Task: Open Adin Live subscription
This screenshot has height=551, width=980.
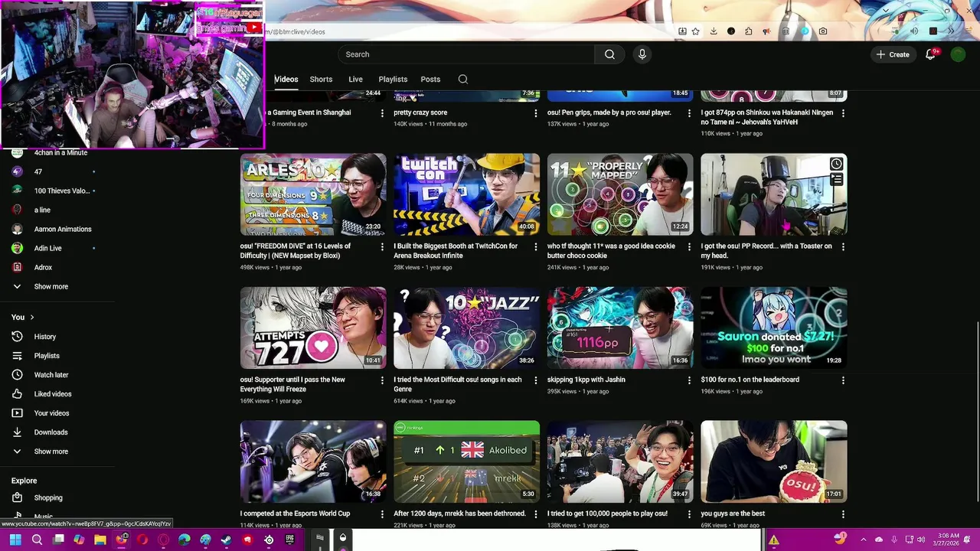Action: click(47, 248)
